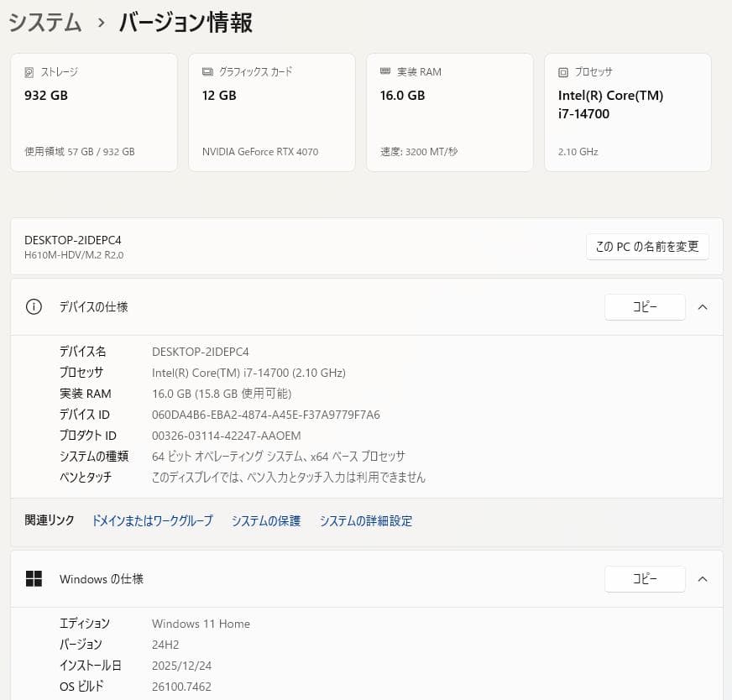Open システムの保護 link
732x700 pixels.
[x=266, y=520]
